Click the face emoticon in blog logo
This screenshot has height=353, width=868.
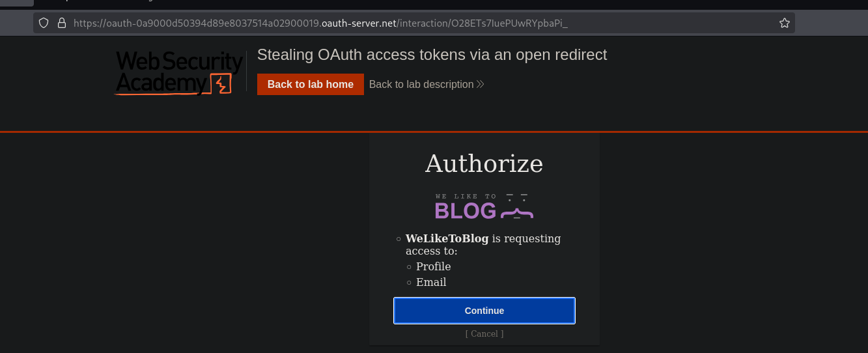click(517, 206)
